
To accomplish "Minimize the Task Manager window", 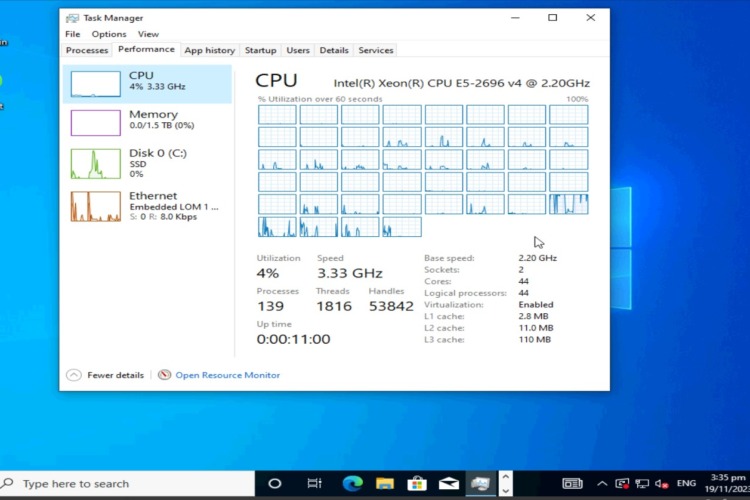I will (x=515, y=18).
